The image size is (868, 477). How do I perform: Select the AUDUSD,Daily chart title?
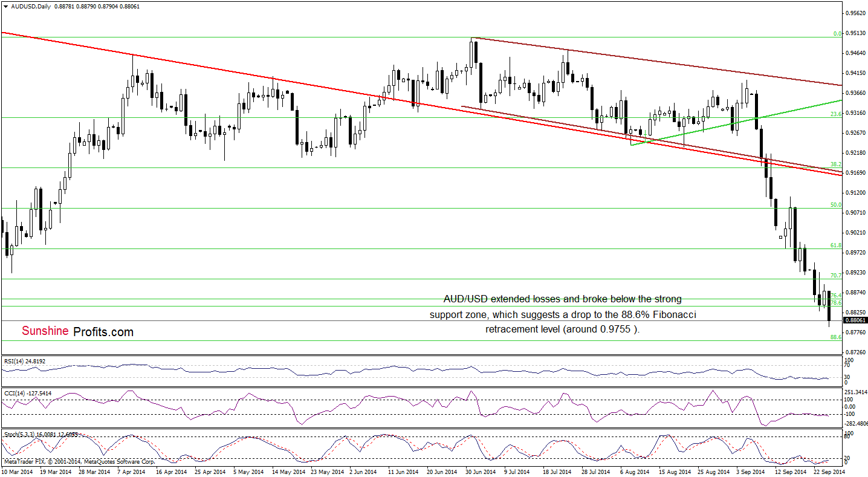coord(30,6)
